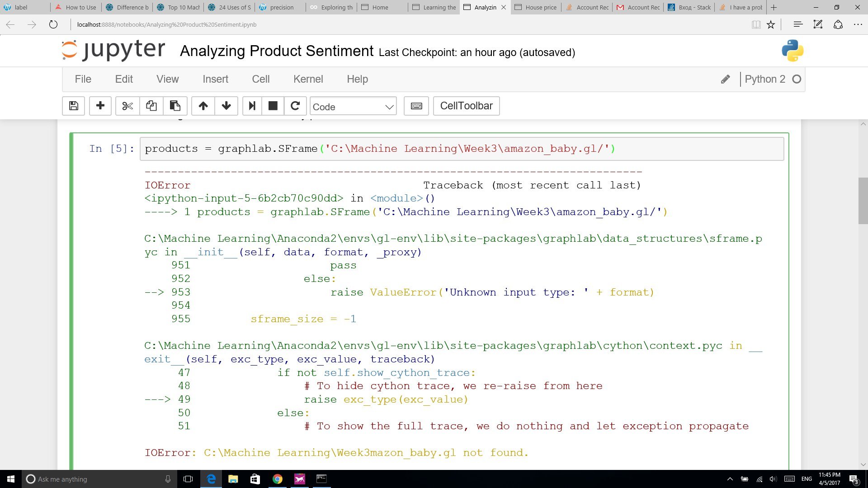This screenshot has width=868, height=488.
Task: Toggle reading view book icon
Action: [756, 24]
